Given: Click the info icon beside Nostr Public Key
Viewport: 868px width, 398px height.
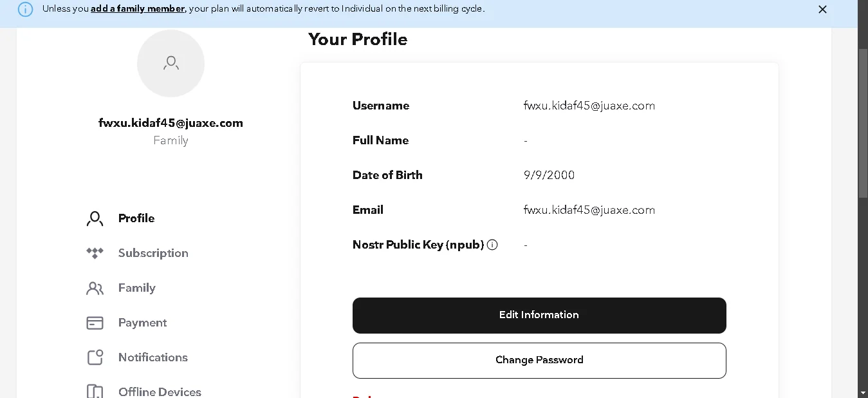Looking at the screenshot, I should 492,245.
